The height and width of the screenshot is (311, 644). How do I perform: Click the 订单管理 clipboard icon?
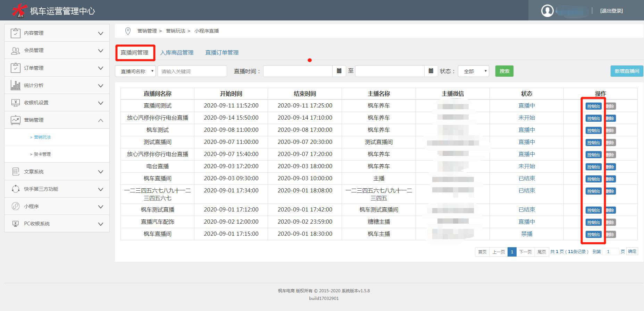click(16, 68)
